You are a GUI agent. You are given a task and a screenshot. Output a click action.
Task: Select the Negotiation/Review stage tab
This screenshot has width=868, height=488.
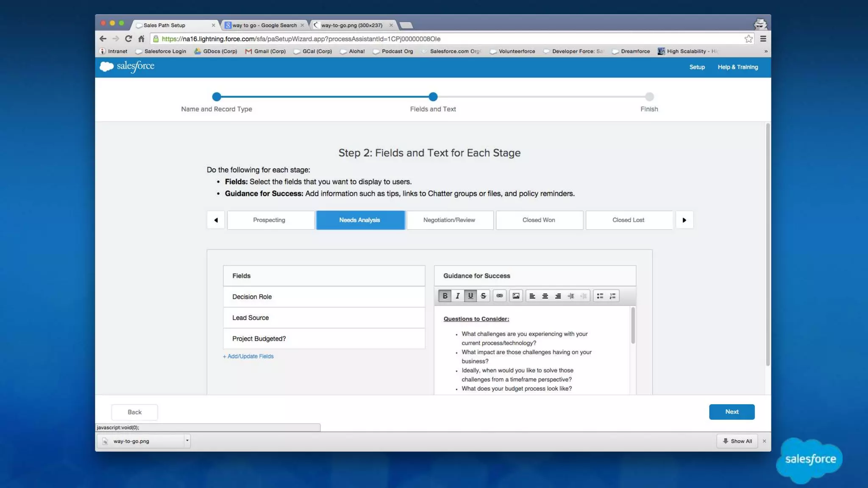449,220
